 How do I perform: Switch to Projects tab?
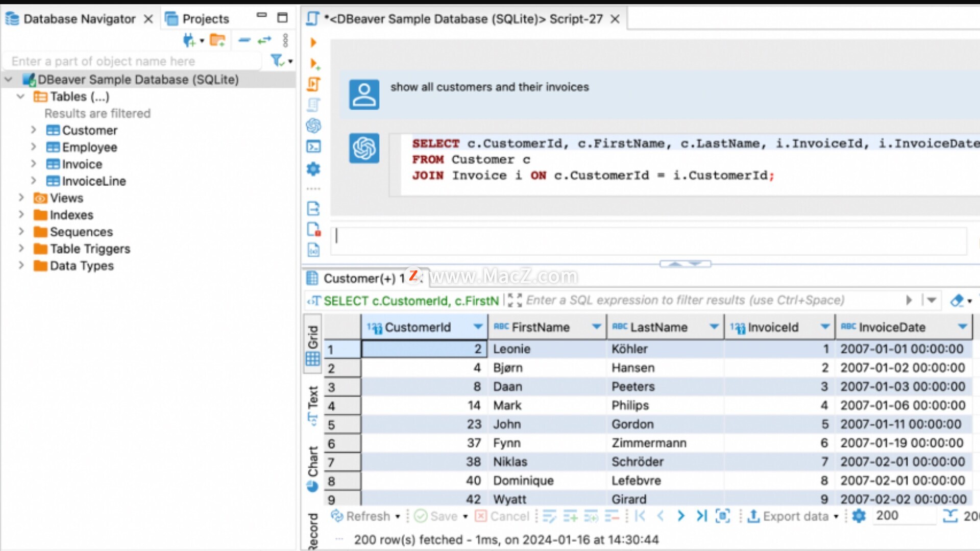[198, 19]
